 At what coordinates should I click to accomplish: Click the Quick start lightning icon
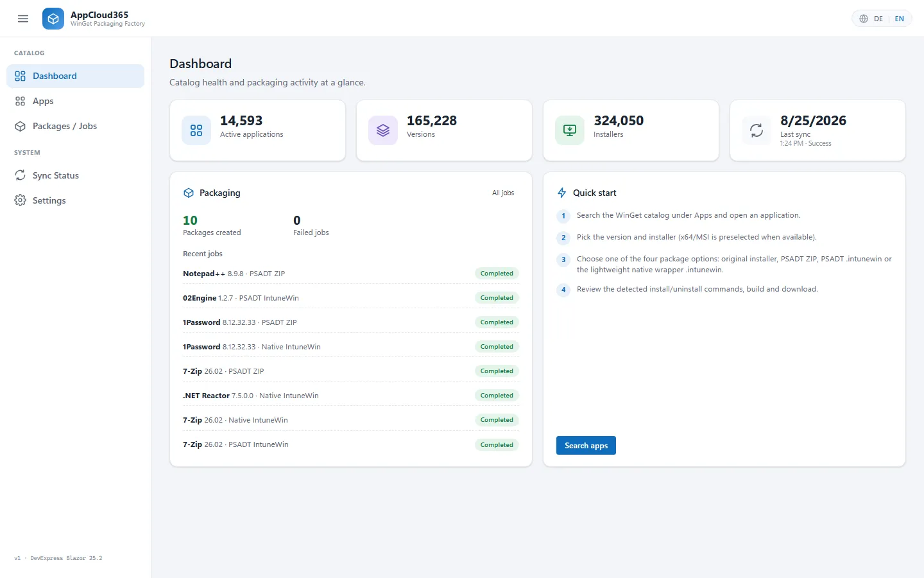(562, 193)
